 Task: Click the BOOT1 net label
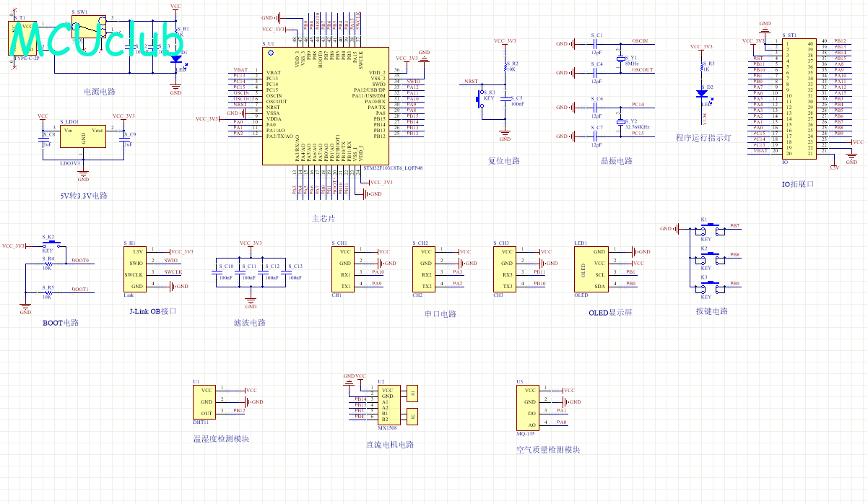coord(79,290)
